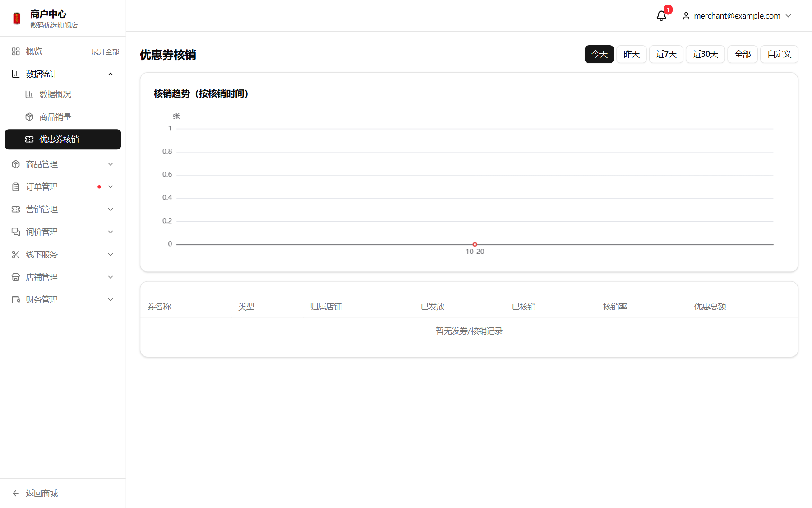Click the 线下服务 scissors icon
The image size is (812, 508).
16,255
